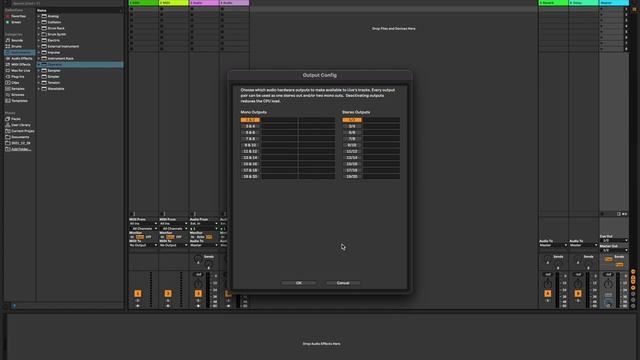Select yellow second MIDI track header
This screenshot has height=360, width=640.
coord(174,3)
